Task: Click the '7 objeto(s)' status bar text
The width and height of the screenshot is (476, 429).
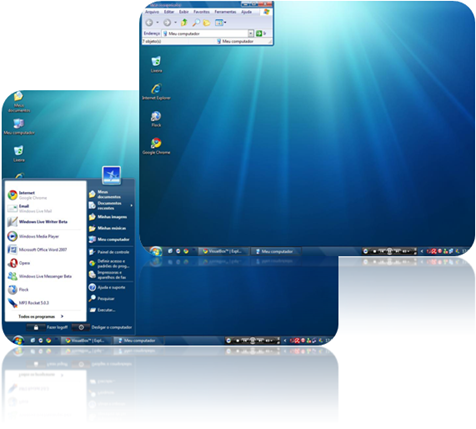Action: [x=152, y=41]
